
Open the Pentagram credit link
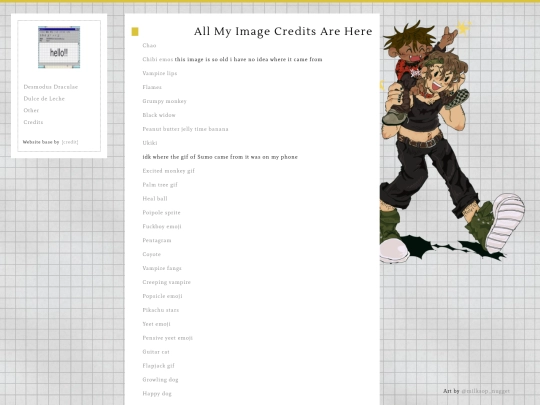coord(157,240)
